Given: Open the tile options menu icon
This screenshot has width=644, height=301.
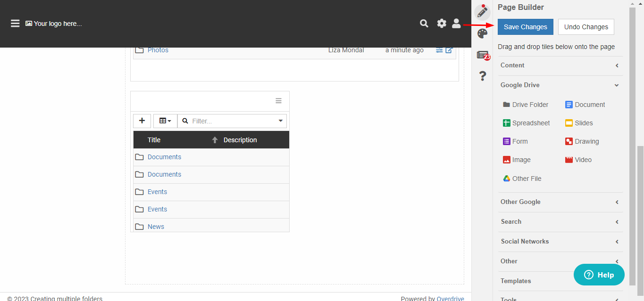Looking at the screenshot, I should click(x=278, y=101).
